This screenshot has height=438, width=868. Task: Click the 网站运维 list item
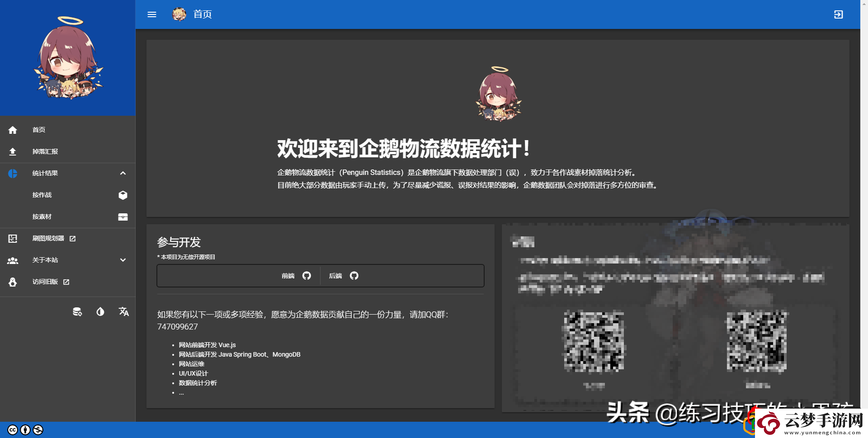[x=192, y=364]
